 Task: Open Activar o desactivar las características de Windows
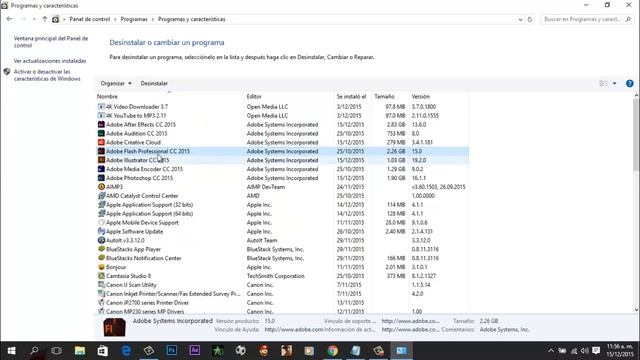click(47, 75)
